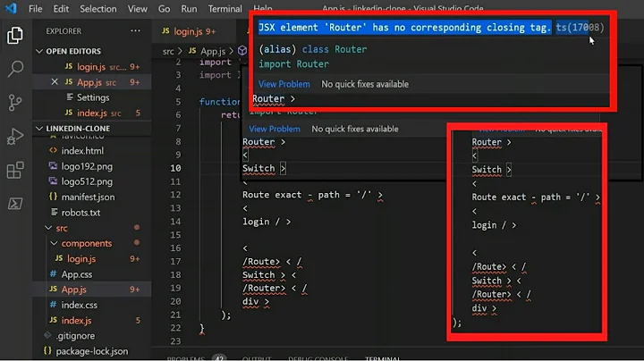Image resolution: width=644 pixels, height=361 pixels.
Task: Click the symbol cube icon in breadcrumb
Action: tap(242, 51)
